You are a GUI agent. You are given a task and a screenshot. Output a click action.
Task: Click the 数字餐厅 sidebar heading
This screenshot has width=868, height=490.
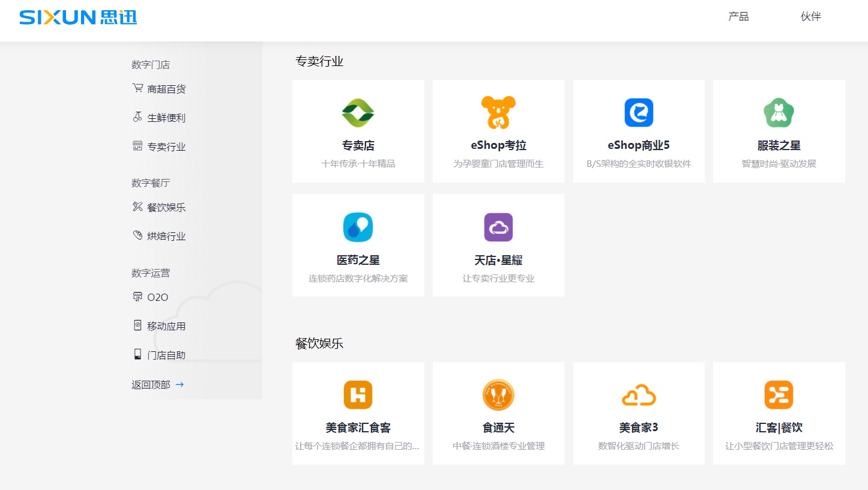point(151,183)
